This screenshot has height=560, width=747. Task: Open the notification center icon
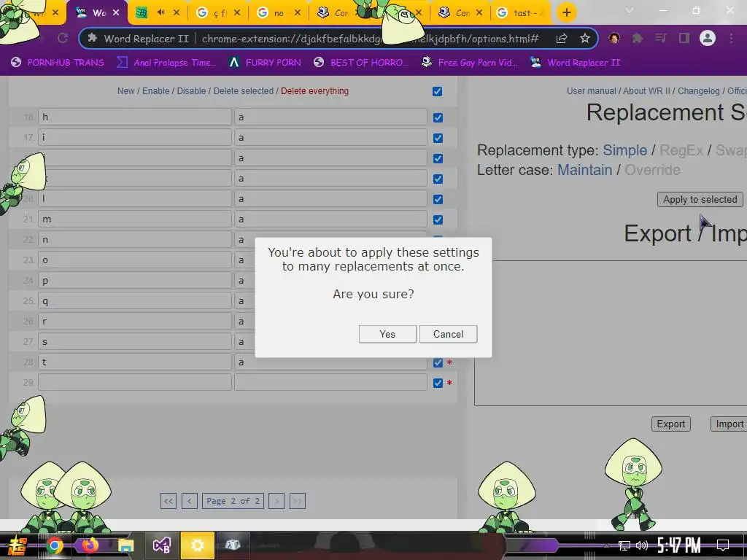pos(723,545)
